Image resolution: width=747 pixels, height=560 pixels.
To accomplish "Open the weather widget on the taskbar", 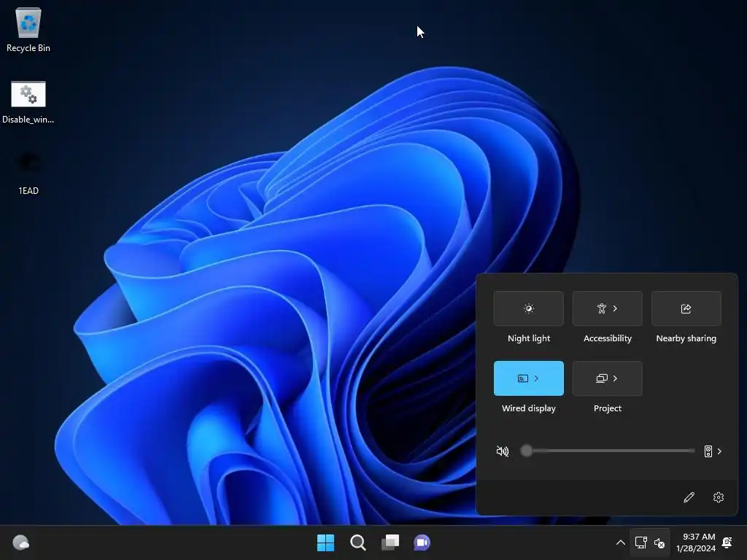I will pos(21,542).
